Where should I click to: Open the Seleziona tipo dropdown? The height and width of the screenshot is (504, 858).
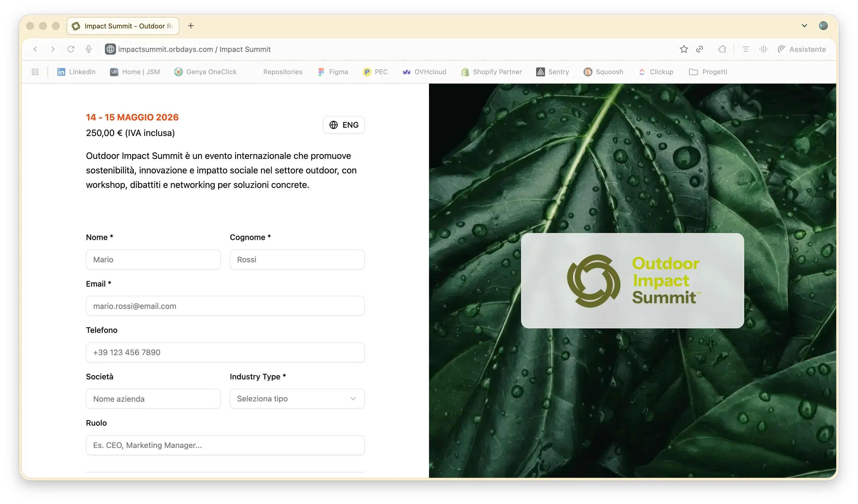297,399
